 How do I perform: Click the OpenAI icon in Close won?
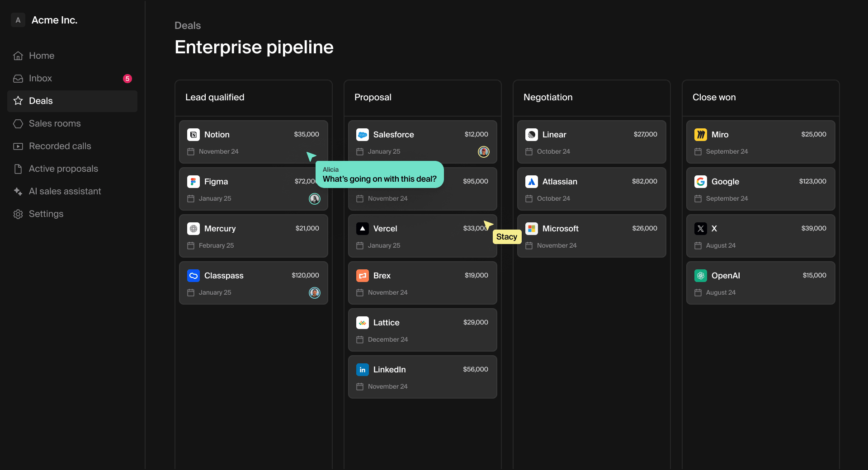(701, 275)
